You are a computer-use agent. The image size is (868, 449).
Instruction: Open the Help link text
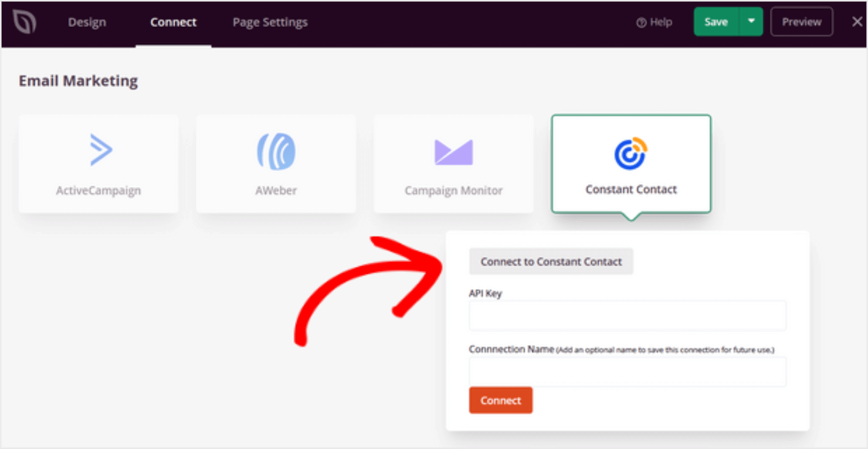661,22
